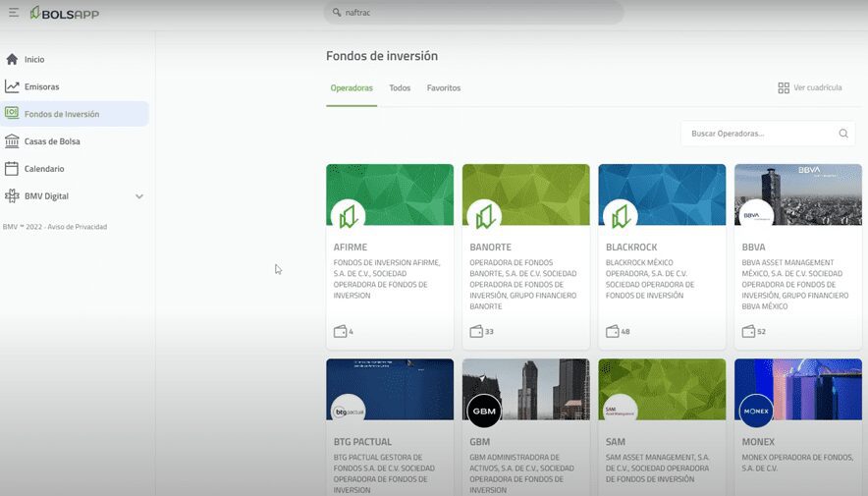868x496 pixels.
Task: Open the BBVA operator card
Action: 797,255
